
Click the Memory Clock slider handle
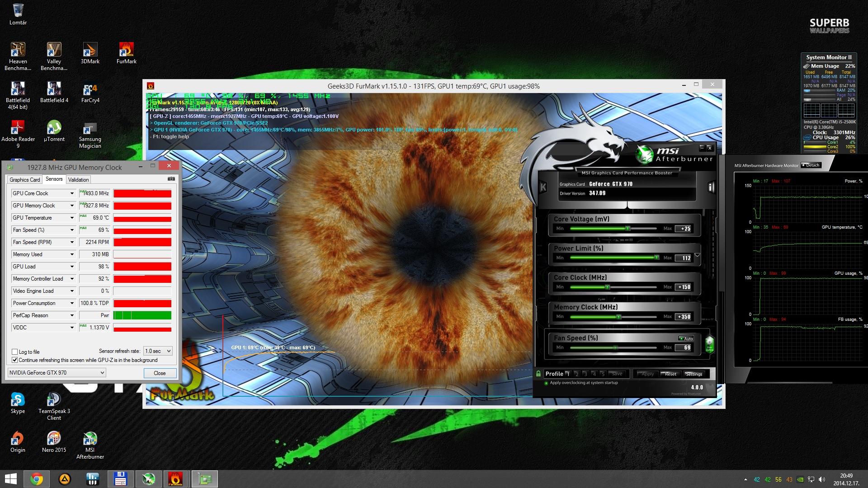(618, 317)
